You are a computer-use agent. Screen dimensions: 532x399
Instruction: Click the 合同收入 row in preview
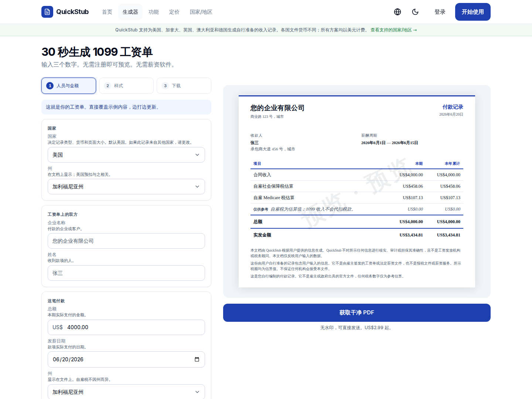pyautogui.click(x=357, y=175)
